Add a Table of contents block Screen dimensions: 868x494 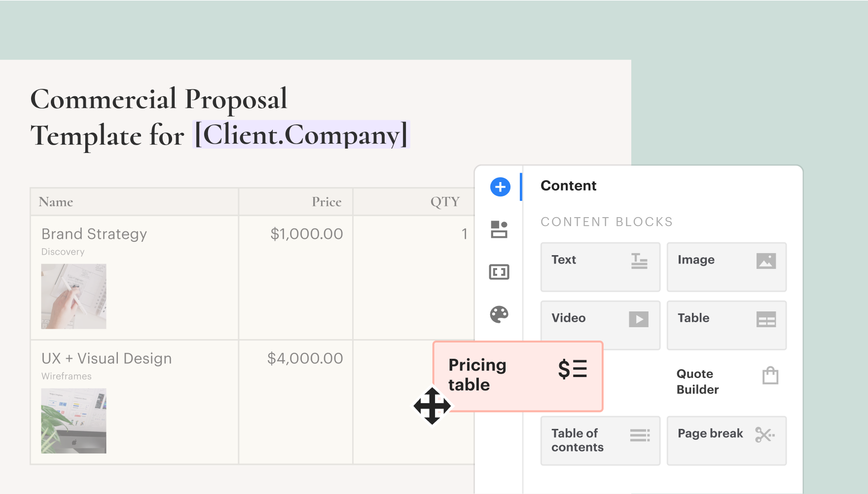(600, 440)
